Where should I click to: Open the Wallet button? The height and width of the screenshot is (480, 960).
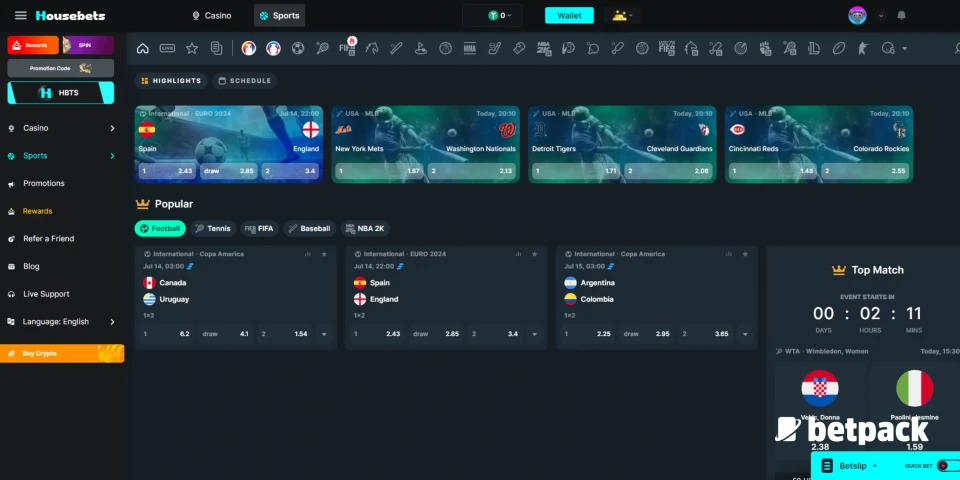point(569,15)
